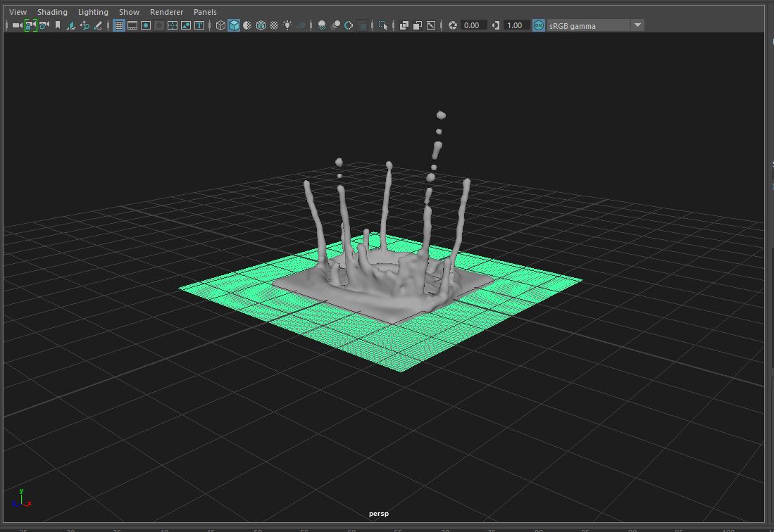This screenshot has width=774, height=532.
Task: Open the Panels menu
Action: (x=205, y=12)
